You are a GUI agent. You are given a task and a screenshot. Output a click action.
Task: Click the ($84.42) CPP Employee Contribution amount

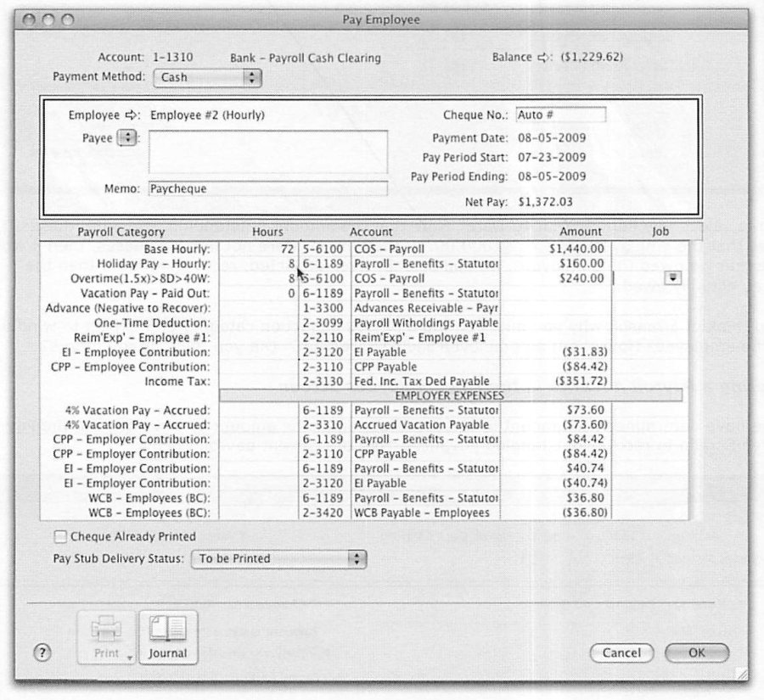[585, 367]
